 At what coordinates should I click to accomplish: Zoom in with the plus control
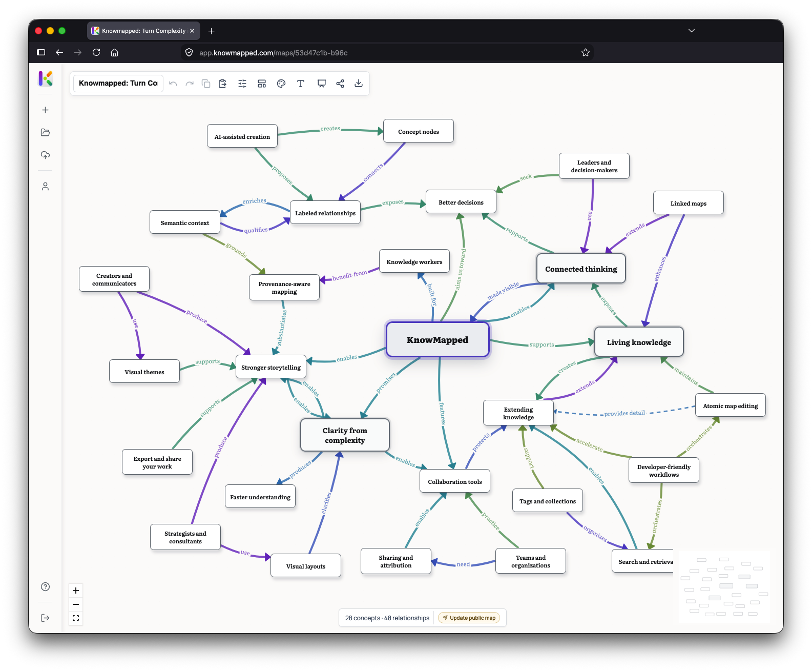[x=76, y=591]
